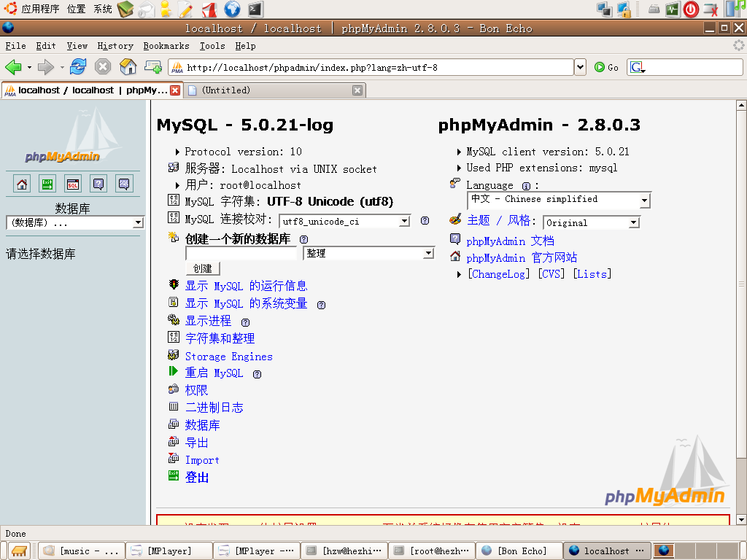
Task: Click the Import link
Action: tap(202, 460)
